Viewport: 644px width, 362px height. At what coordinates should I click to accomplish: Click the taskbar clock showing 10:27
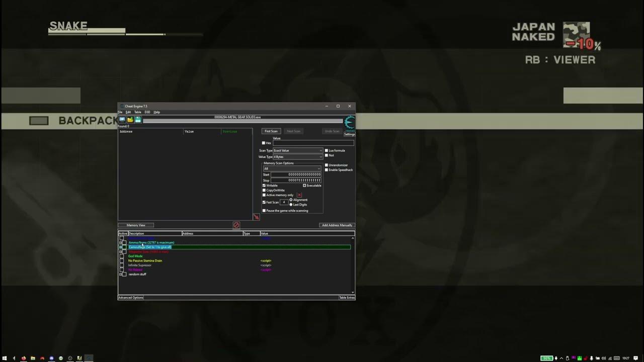pyautogui.click(x=626, y=358)
